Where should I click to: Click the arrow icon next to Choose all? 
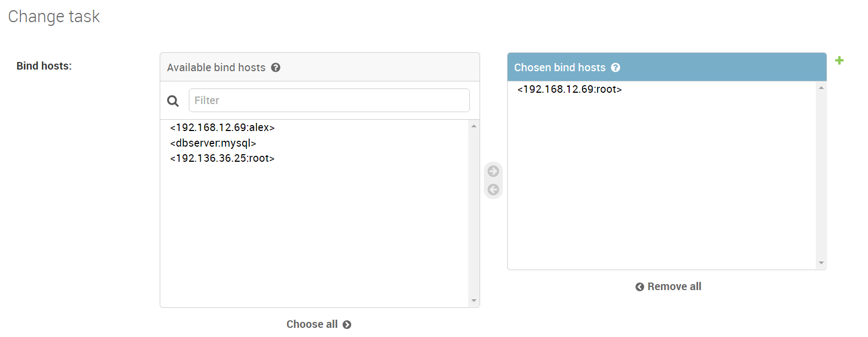click(347, 325)
